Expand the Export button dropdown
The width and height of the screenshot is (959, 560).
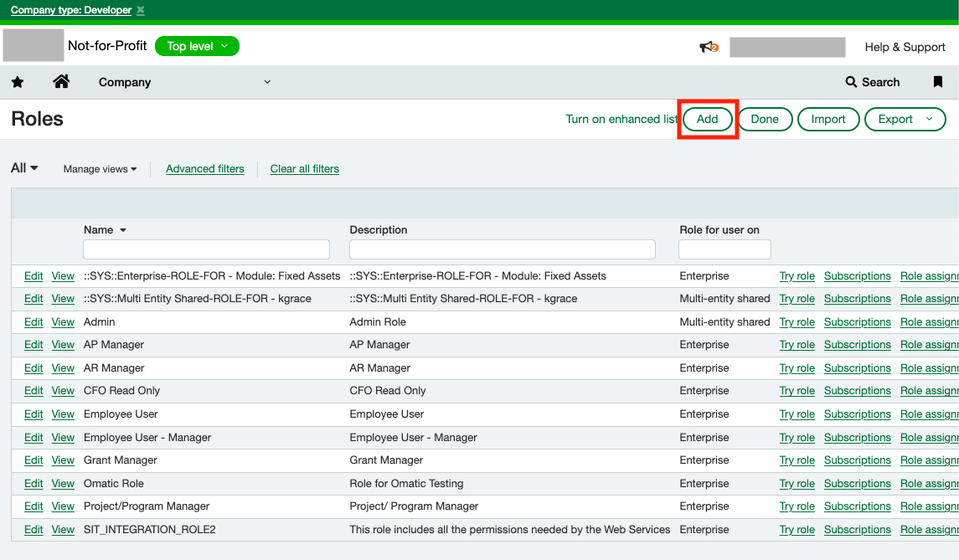[x=929, y=119]
